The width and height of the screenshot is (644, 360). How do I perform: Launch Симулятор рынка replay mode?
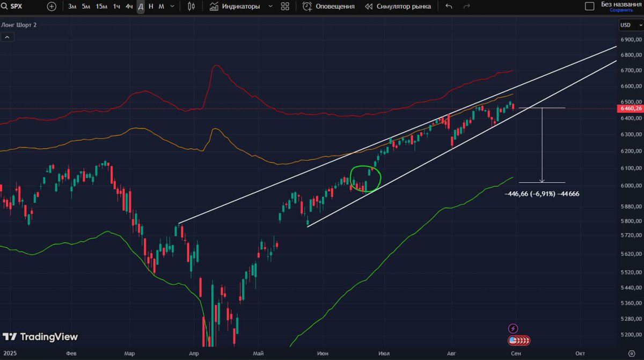398,6
